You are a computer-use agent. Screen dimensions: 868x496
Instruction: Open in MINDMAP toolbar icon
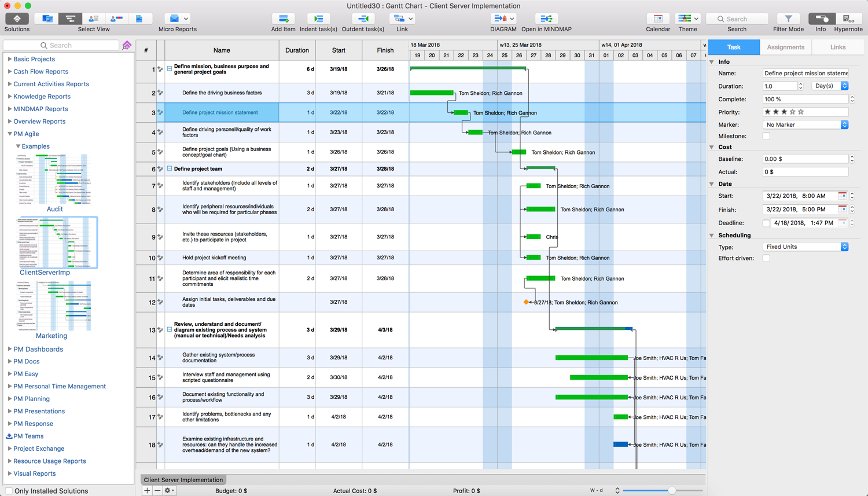tap(546, 19)
